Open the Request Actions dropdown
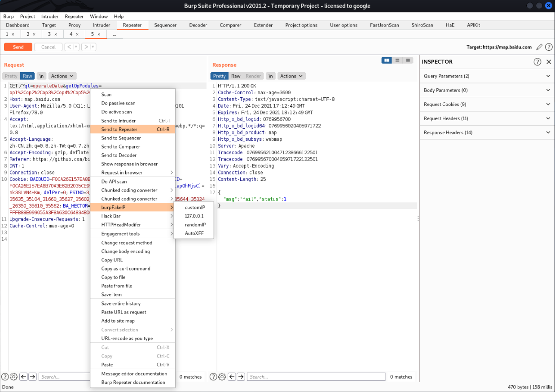The height and width of the screenshot is (392, 555). 62,76
